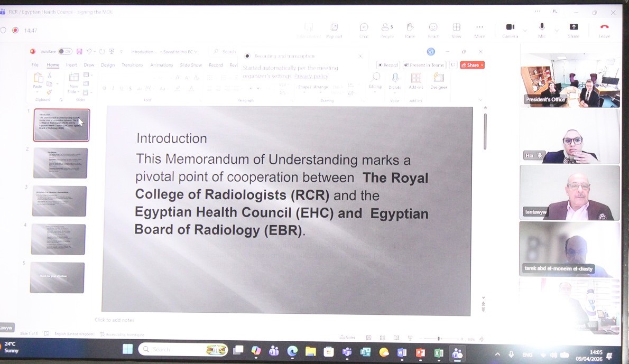Pop out the shared content window
This screenshot has width=629, height=364.
(334, 31)
